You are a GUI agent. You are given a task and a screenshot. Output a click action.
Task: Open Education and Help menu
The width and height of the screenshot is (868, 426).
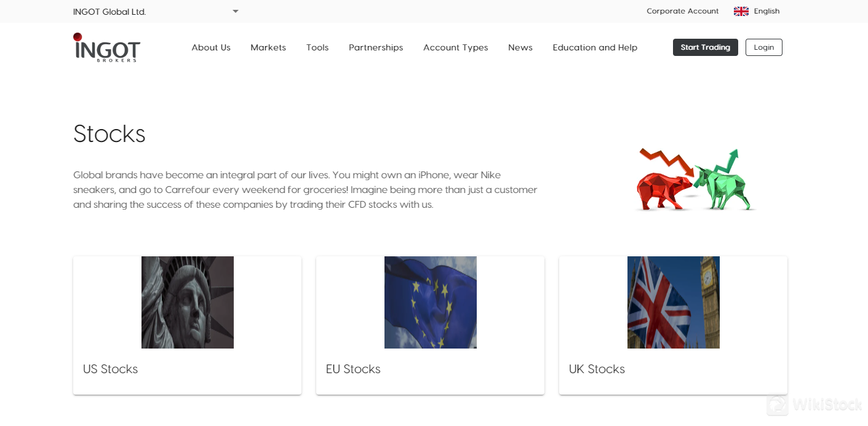tap(595, 47)
